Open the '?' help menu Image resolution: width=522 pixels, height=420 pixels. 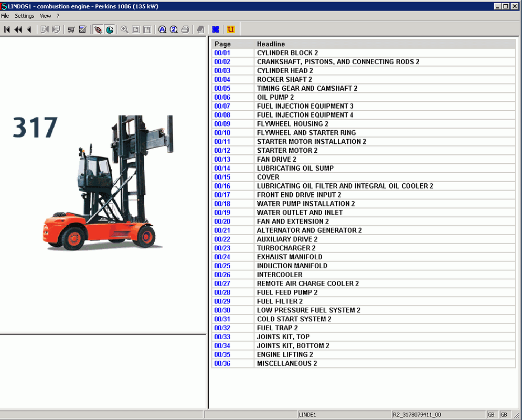(58, 16)
